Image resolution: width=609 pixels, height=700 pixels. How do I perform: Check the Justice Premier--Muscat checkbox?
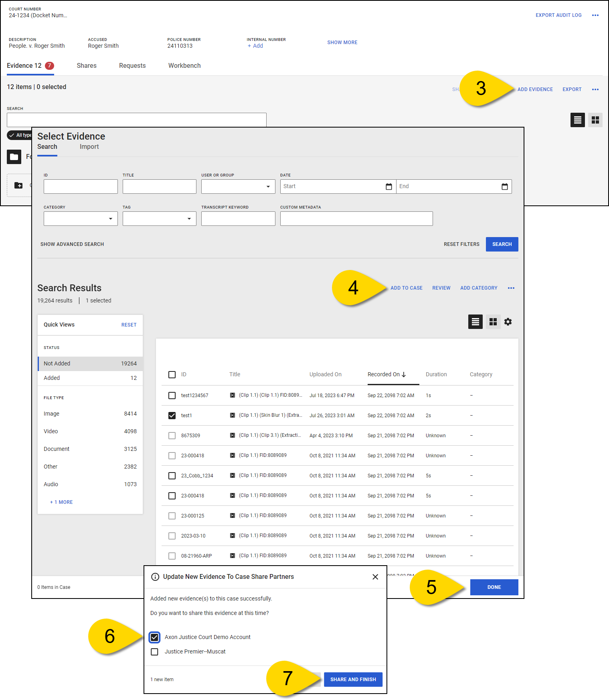click(154, 652)
